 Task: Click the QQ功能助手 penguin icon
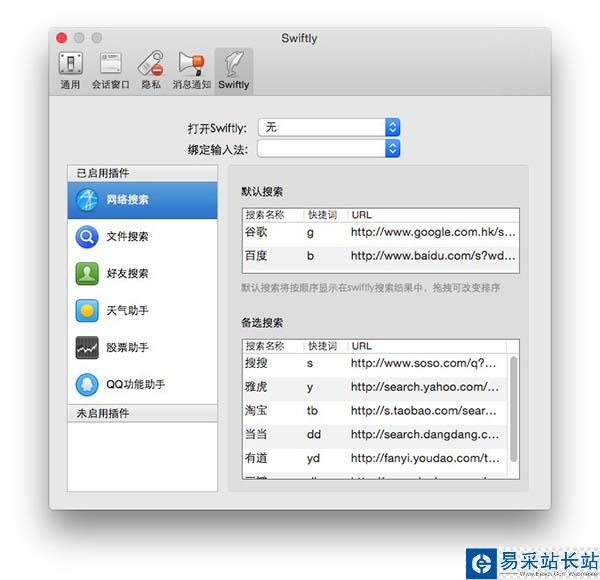(87, 384)
